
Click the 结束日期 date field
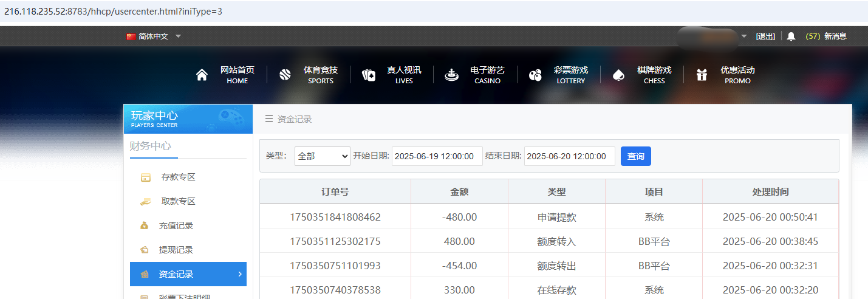570,156
